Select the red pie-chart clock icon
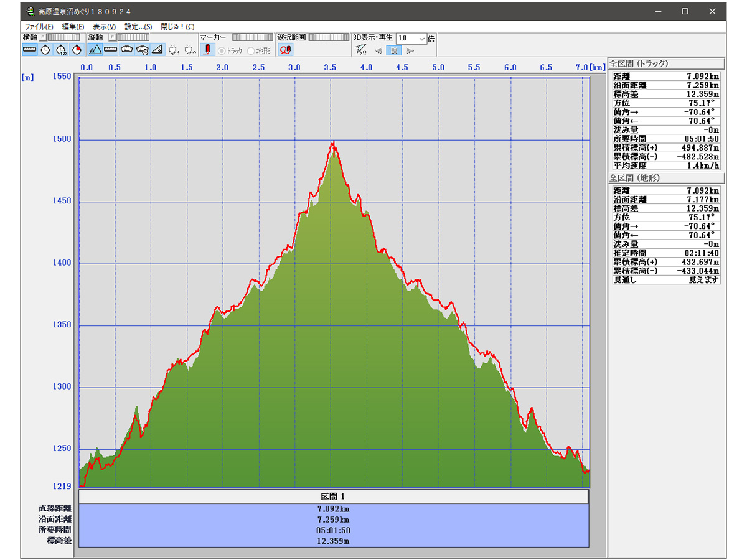 click(77, 50)
